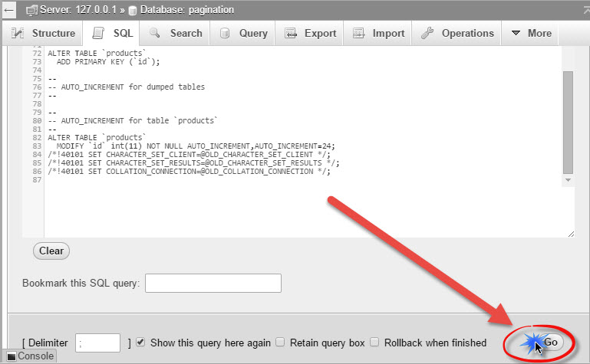
Task: Enable Rollback when finished checkbox
Action: (374, 343)
